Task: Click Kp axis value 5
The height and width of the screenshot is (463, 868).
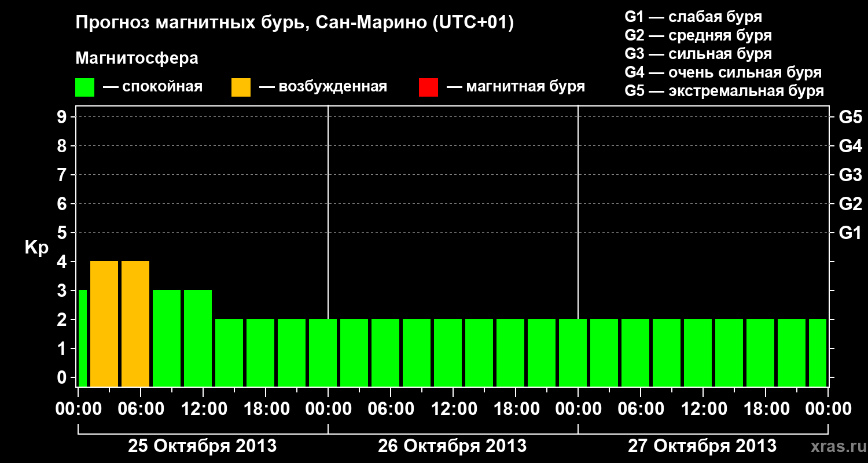Action: point(63,233)
